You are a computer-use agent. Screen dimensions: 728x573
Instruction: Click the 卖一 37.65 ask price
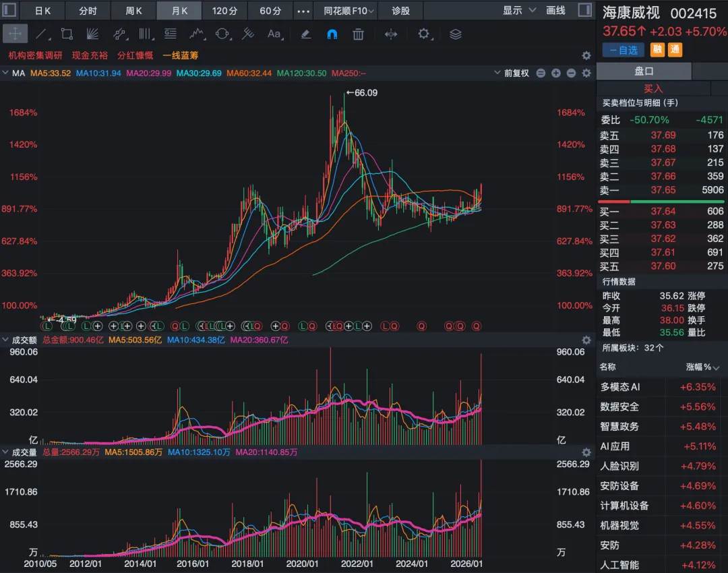663,190
